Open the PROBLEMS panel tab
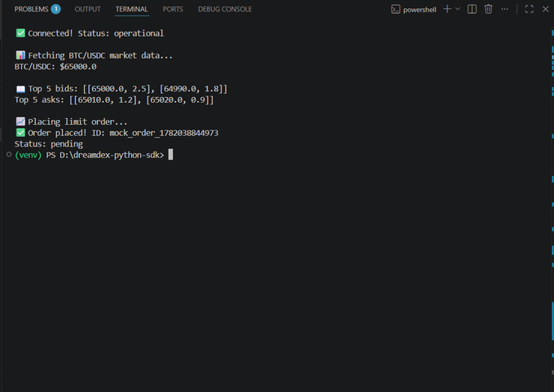554x392 pixels. (31, 9)
